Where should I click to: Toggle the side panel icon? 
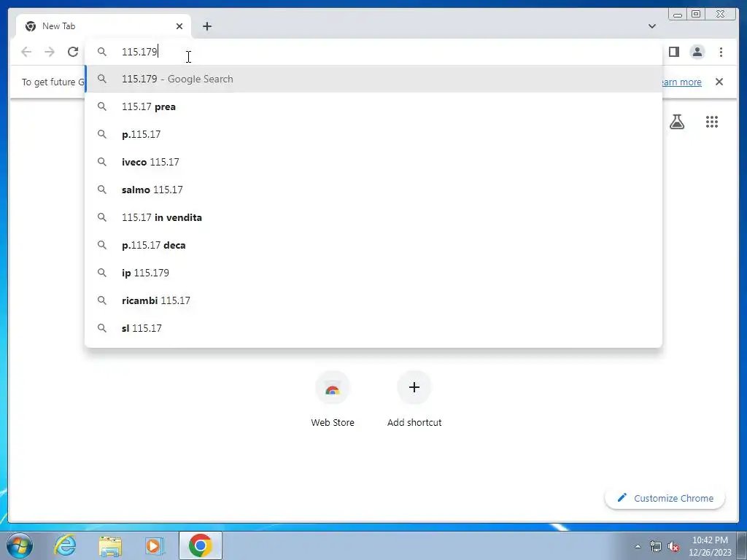(673, 52)
